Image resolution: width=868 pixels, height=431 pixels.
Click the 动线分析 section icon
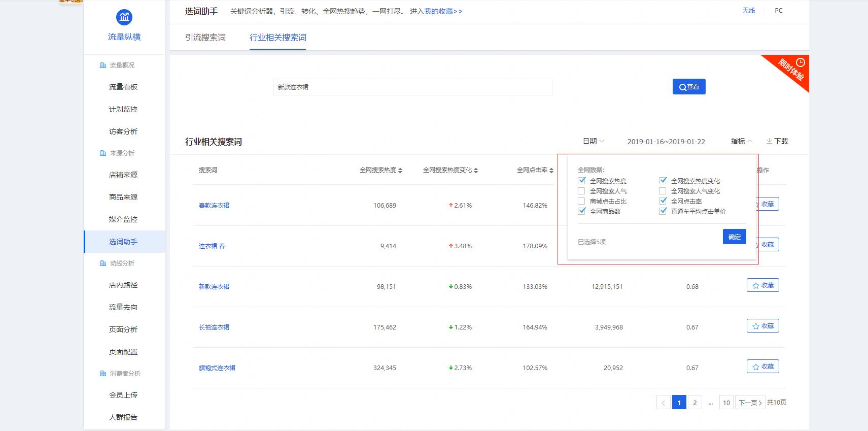[x=103, y=263]
